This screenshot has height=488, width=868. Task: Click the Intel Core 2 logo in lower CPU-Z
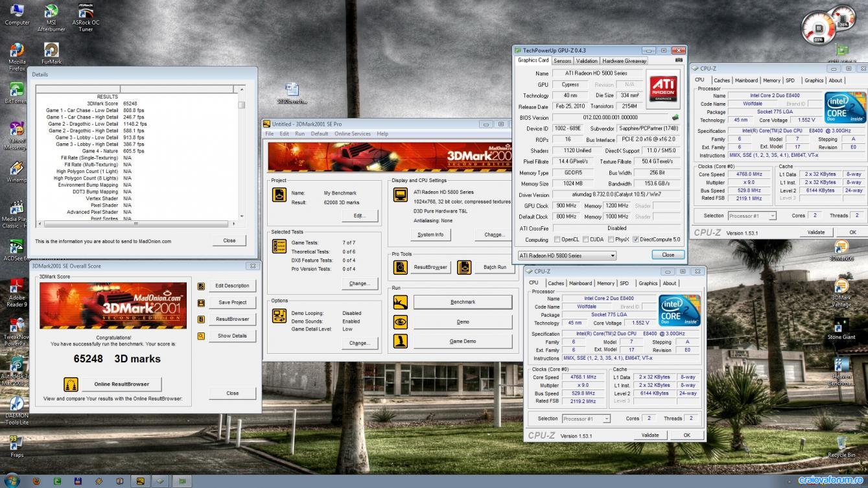679,310
